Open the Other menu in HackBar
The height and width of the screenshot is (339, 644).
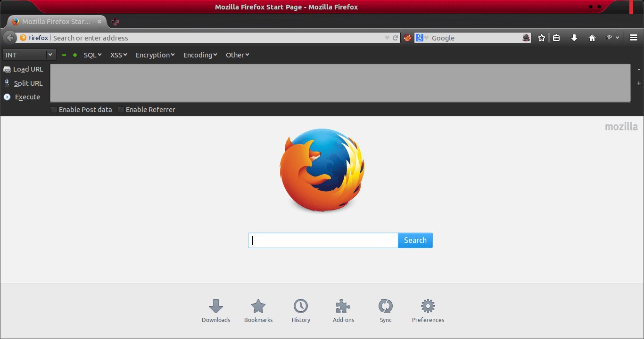237,55
